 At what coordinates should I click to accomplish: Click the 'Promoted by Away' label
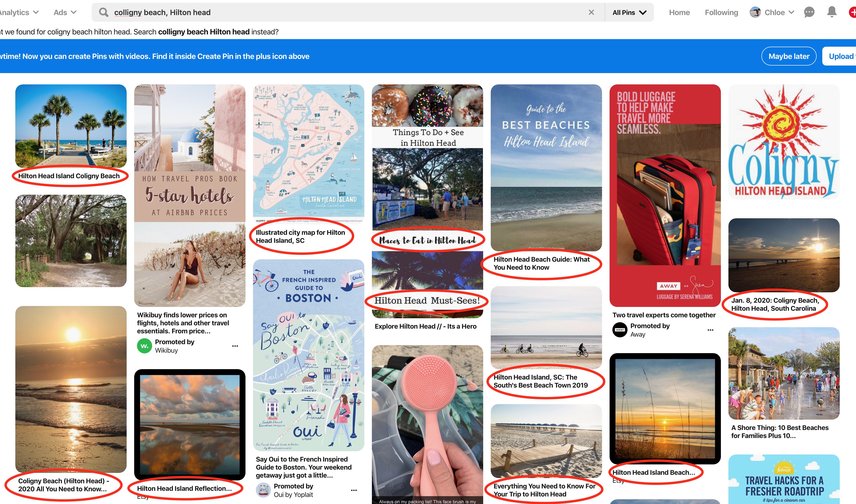point(650,330)
